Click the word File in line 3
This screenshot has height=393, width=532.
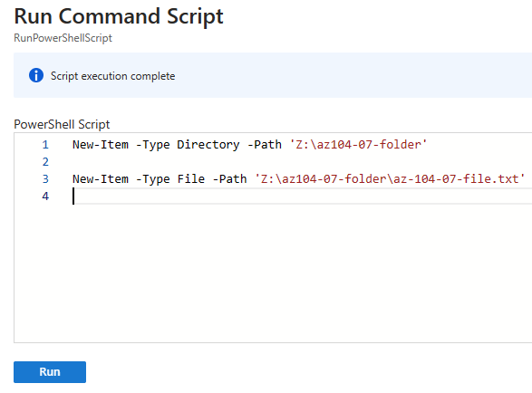191,178
